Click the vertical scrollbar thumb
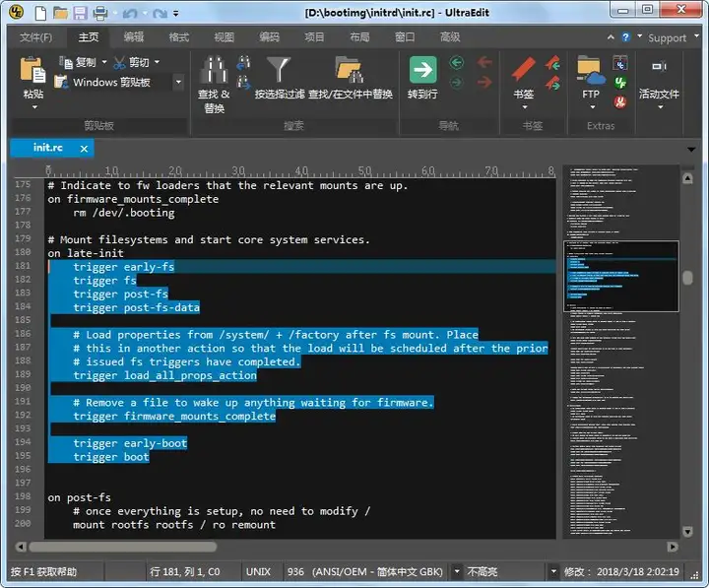709x588 pixels. click(x=687, y=278)
